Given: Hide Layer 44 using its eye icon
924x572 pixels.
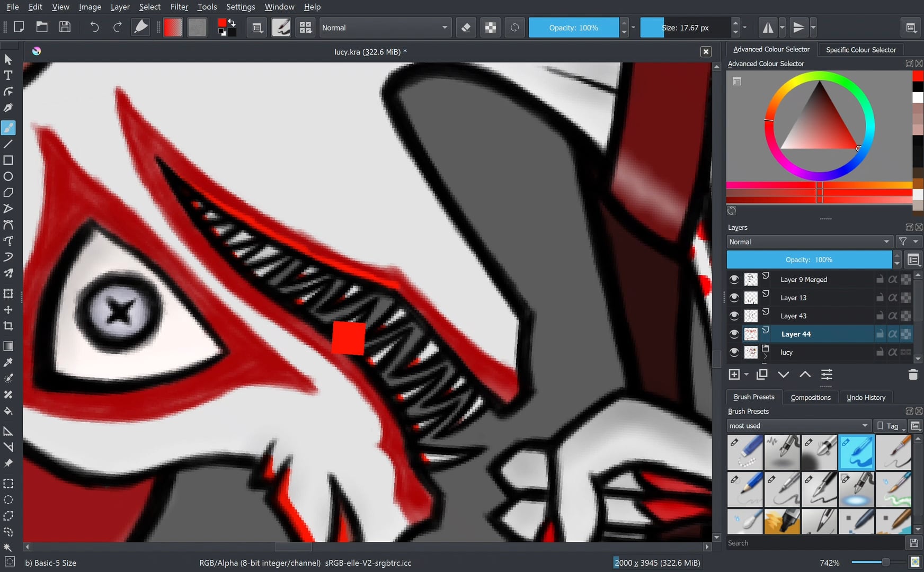Looking at the screenshot, I should click(x=734, y=334).
